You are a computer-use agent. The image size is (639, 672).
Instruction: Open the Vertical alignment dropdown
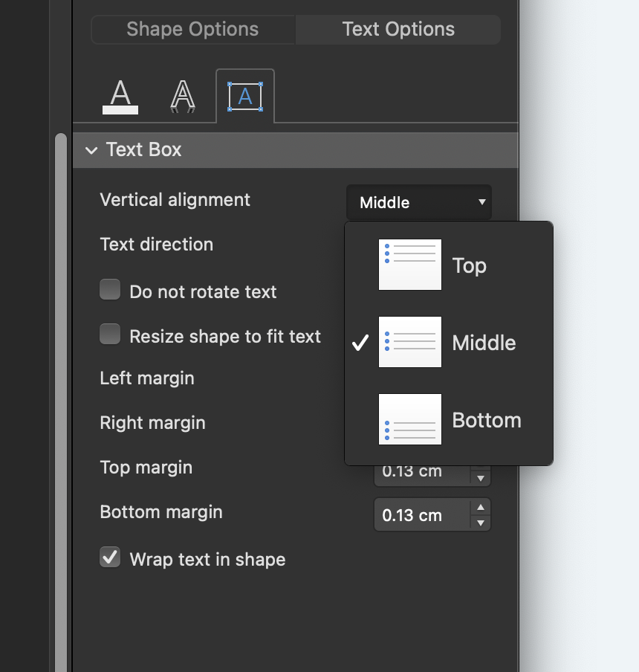coord(419,202)
